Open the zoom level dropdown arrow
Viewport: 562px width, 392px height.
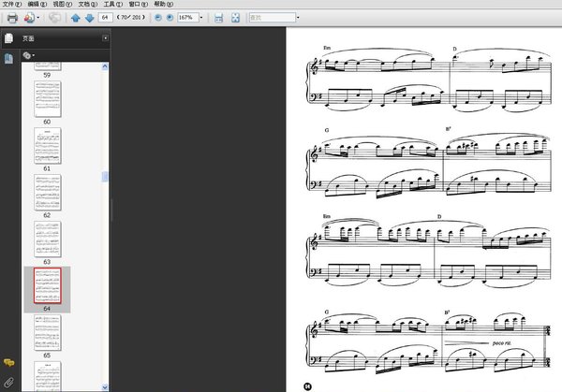click(x=201, y=17)
